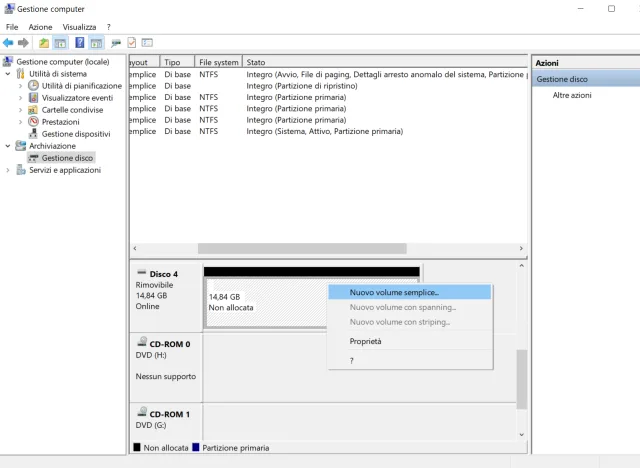640x468 pixels.
Task: Click Altre azioni in Azioni pane
Action: [572, 95]
